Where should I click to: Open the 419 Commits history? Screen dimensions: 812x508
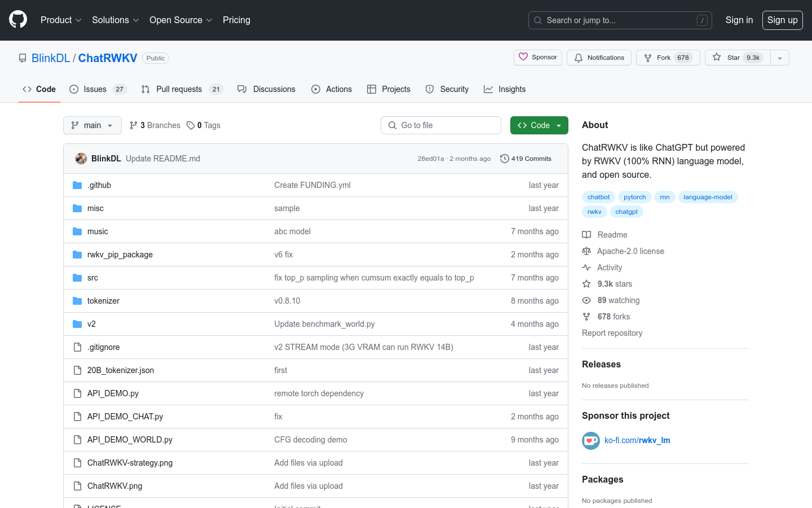pos(526,159)
